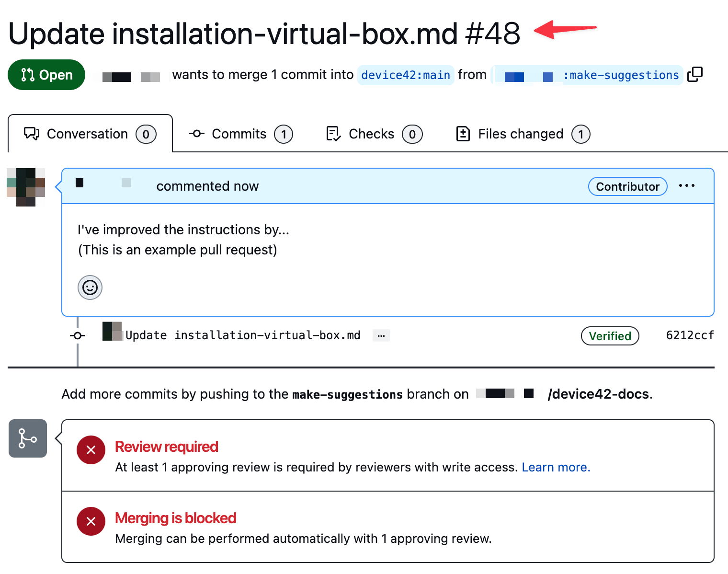The width and height of the screenshot is (728, 574).
Task: Click the copy branch name icon
Action: (x=694, y=75)
